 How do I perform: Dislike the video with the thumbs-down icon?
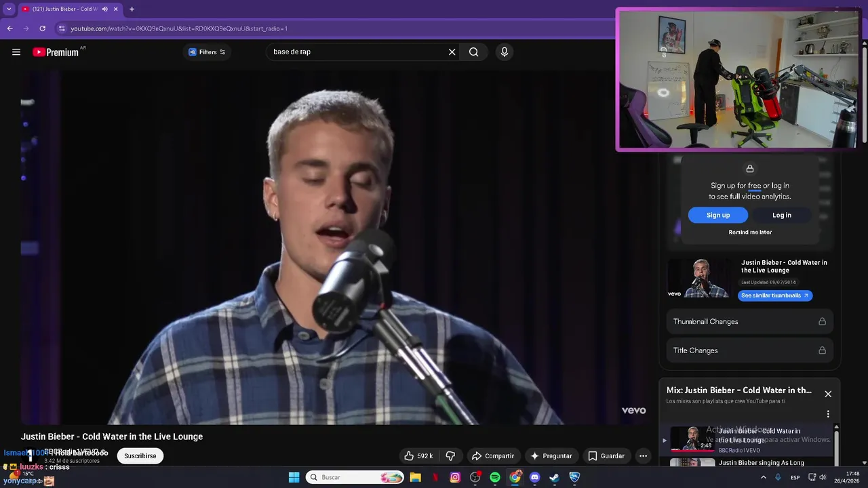click(x=450, y=456)
